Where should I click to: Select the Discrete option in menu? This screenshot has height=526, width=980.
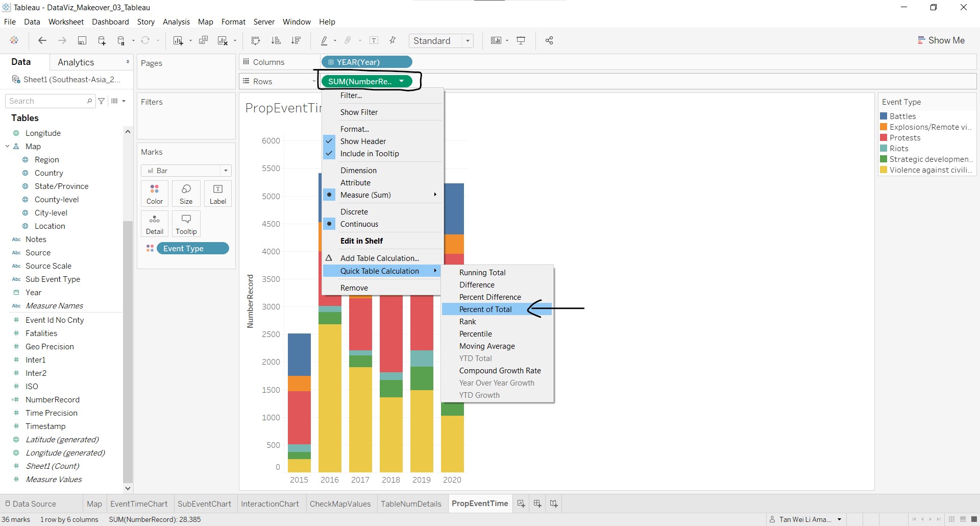pos(354,212)
